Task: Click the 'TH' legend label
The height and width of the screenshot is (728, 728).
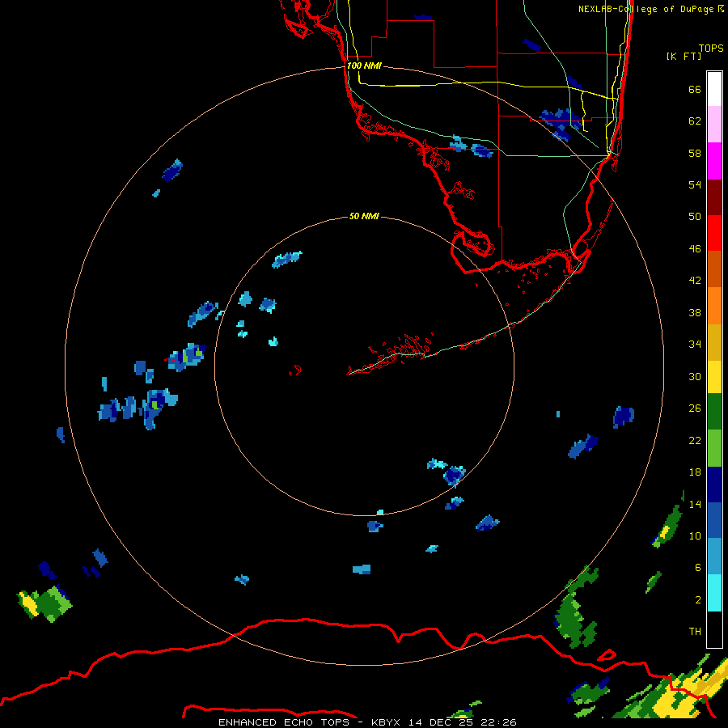Action: [695, 631]
